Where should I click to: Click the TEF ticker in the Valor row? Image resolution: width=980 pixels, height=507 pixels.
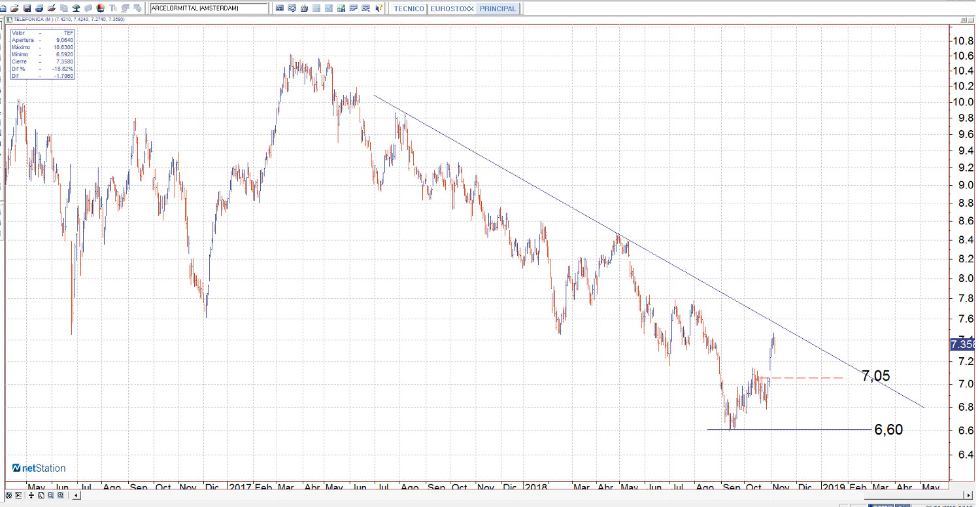point(69,33)
